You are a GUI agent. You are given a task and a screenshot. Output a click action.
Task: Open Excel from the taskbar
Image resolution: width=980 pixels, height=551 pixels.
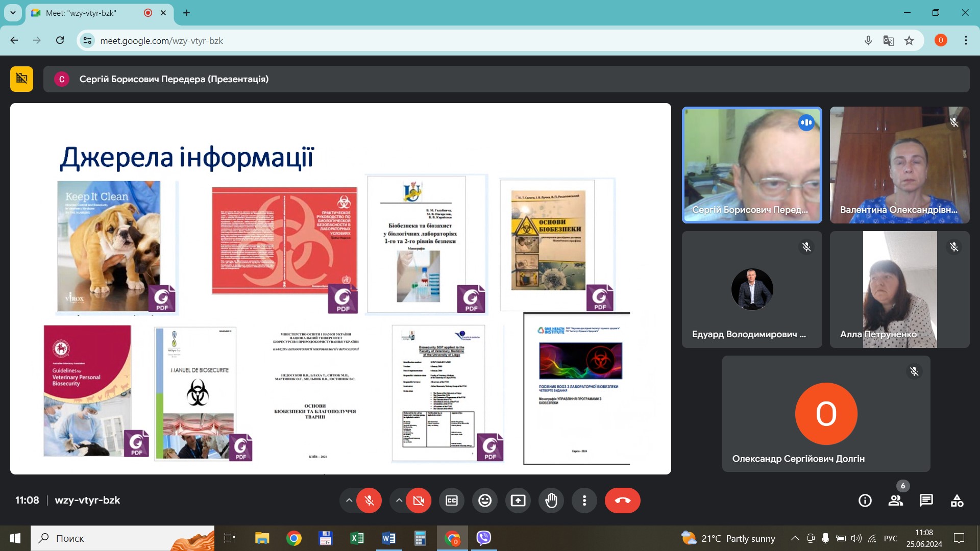(x=357, y=538)
